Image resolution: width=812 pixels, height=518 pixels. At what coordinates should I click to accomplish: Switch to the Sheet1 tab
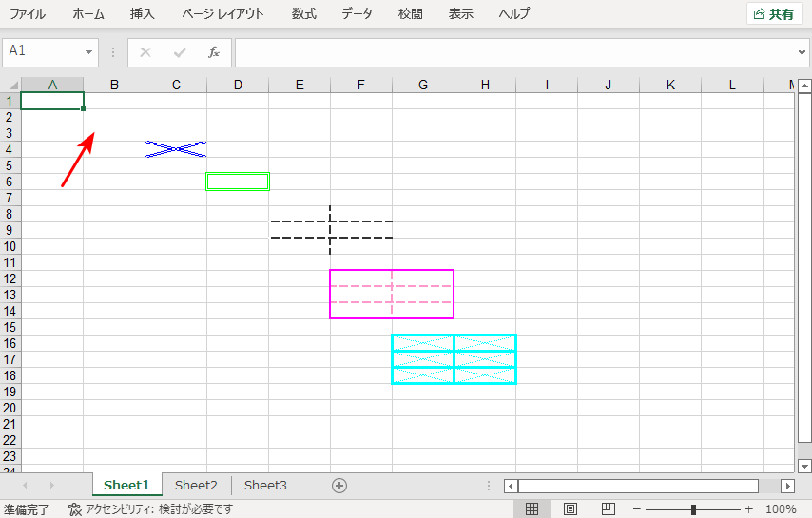pyautogui.click(x=126, y=485)
